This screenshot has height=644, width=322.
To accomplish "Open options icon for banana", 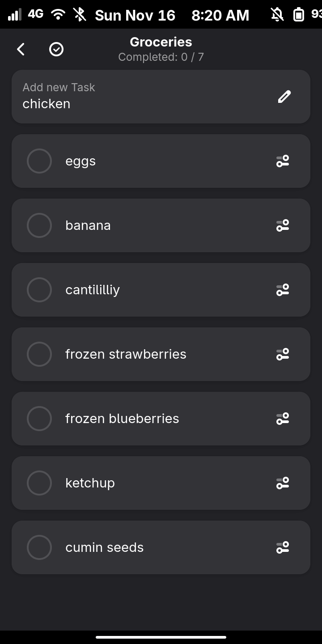I will click(283, 225).
